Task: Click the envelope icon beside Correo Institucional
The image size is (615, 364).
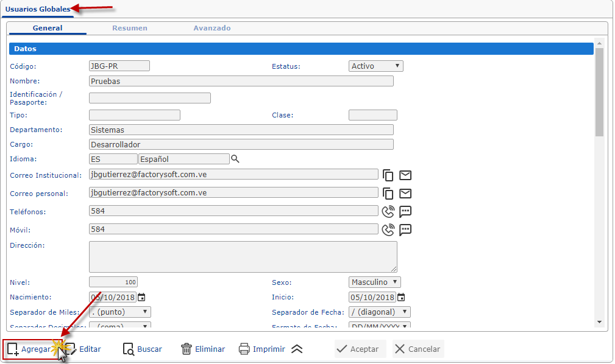Action: tap(405, 175)
